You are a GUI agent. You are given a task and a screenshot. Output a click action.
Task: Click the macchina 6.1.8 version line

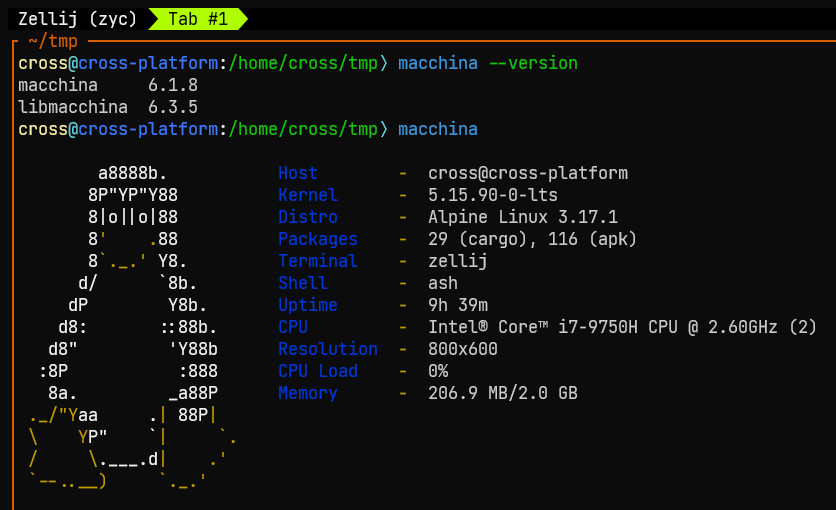tap(108, 85)
